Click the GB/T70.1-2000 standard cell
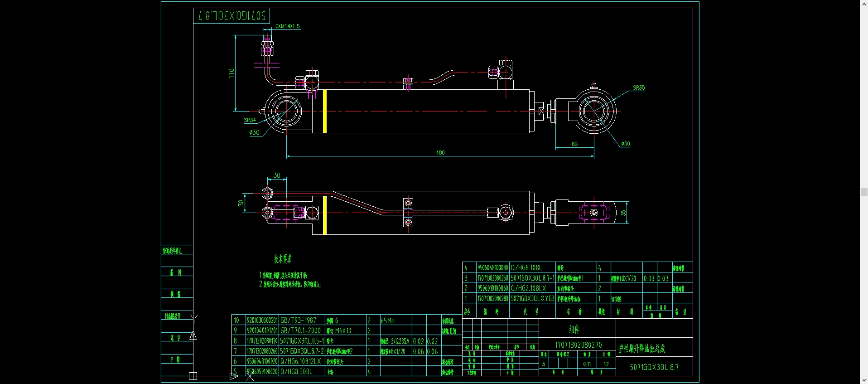This screenshot has height=384, width=868. 300,331
